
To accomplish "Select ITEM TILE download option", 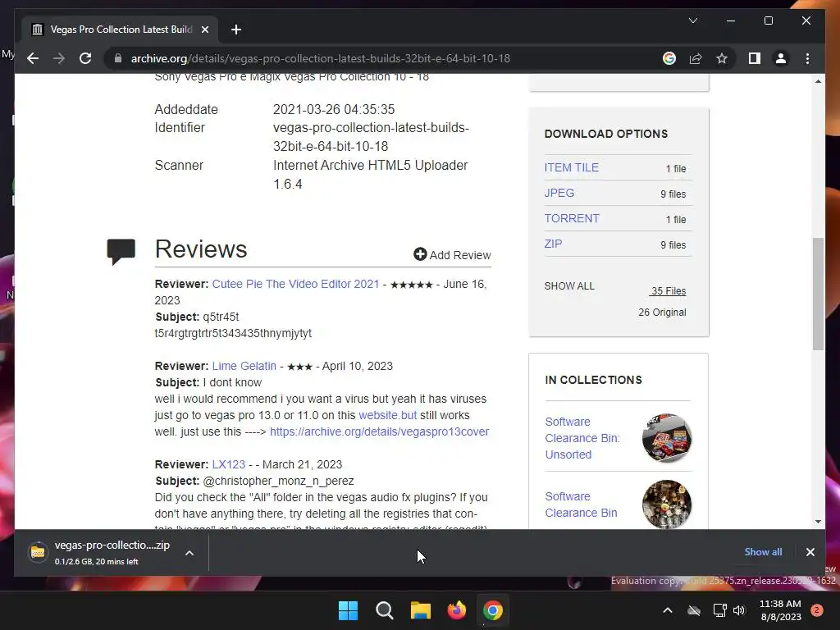I will tap(572, 167).
